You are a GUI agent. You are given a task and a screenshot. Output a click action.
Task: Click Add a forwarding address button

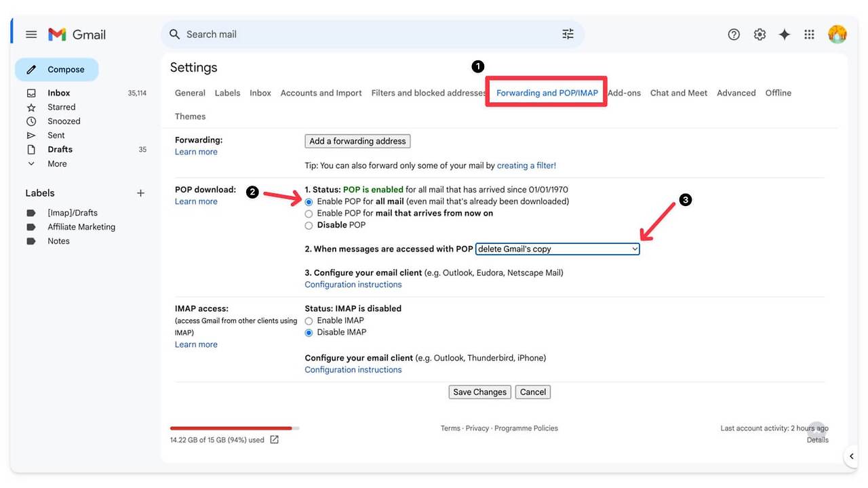(357, 141)
